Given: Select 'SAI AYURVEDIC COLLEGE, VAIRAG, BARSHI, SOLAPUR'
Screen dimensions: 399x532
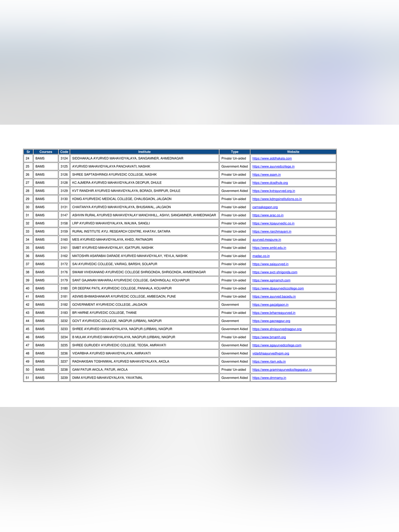Looking at the screenshot, I should point(115,264).
